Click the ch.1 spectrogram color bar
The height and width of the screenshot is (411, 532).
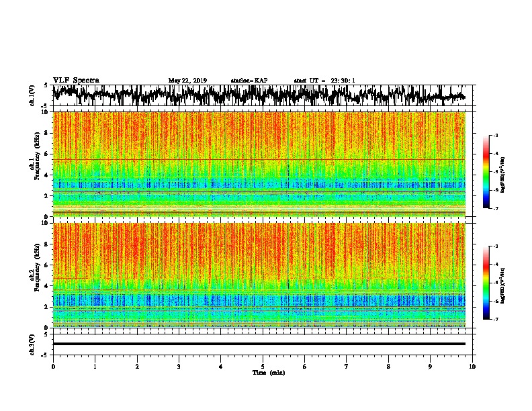click(486, 172)
